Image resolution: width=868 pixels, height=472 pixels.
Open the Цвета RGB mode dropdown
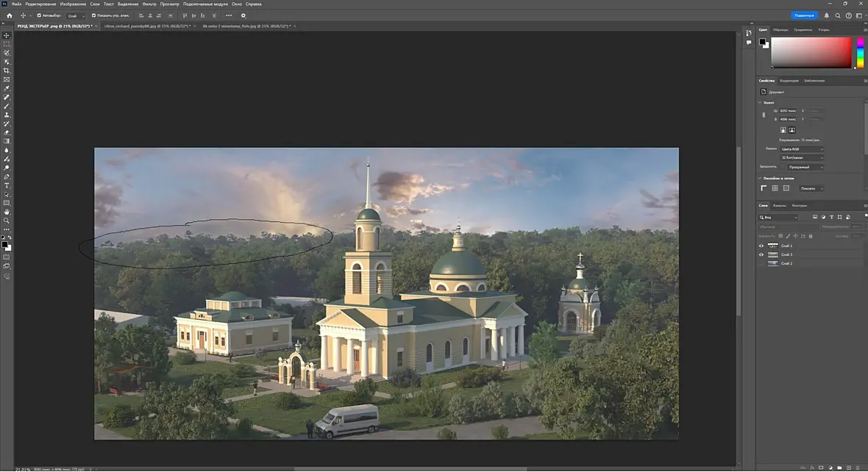(801, 149)
